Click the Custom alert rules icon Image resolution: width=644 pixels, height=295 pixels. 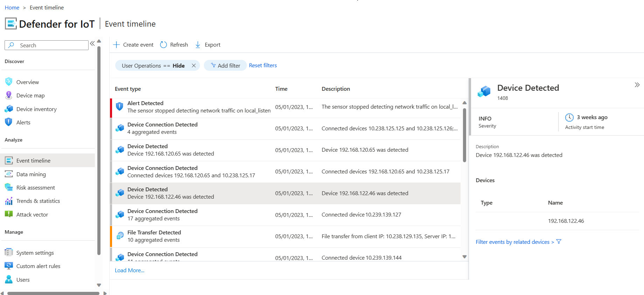[x=9, y=266]
